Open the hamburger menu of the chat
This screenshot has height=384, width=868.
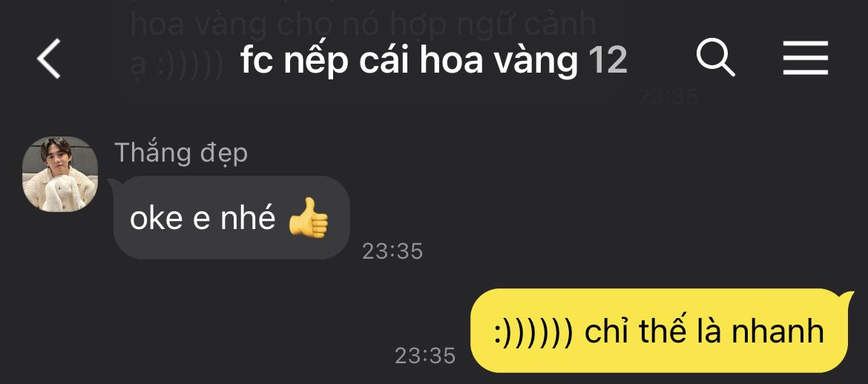click(x=806, y=58)
